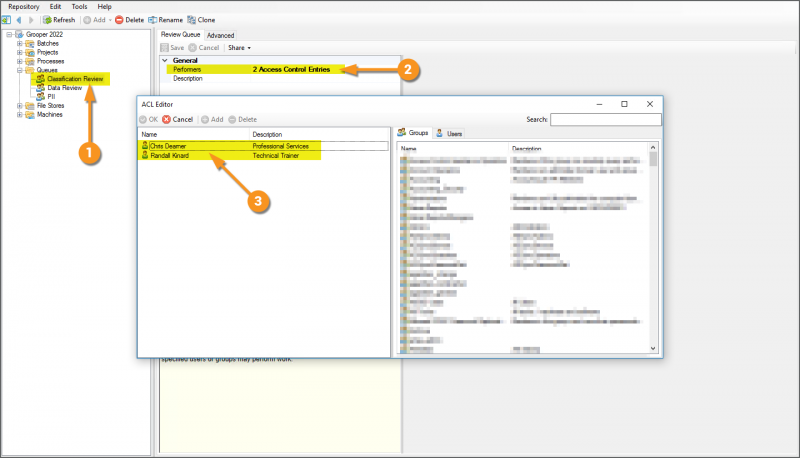The height and width of the screenshot is (458, 800).
Task: Open the Repository menu
Action: tap(23, 7)
